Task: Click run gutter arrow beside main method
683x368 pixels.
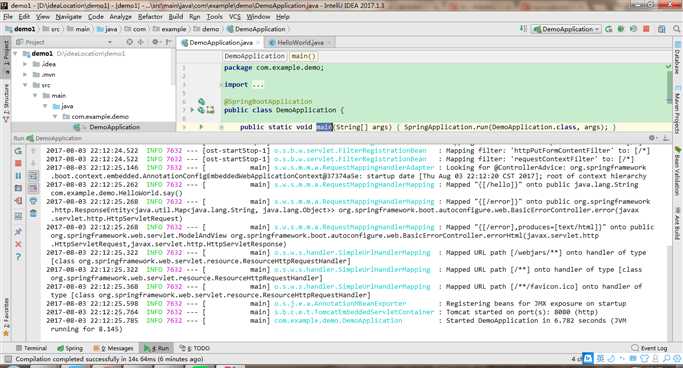Action: pos(201,127)
